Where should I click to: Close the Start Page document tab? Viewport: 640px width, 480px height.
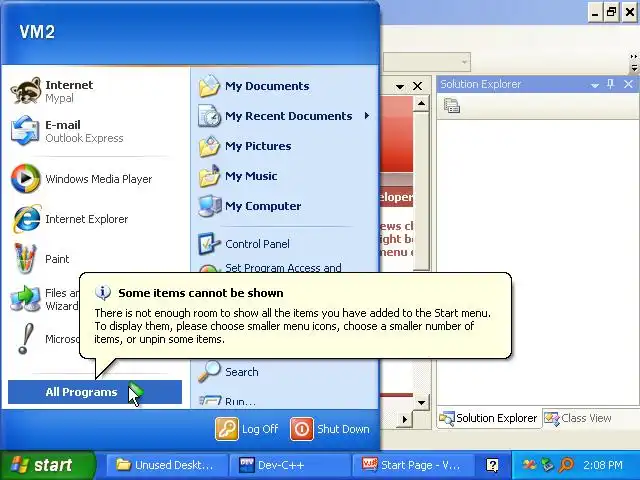tap(417, 86)
